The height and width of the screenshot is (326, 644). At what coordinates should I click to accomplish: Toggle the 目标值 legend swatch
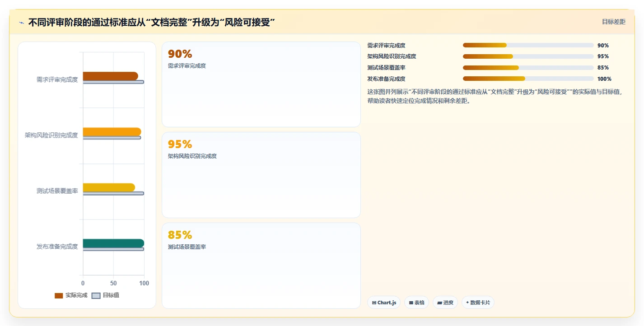pos(96,295)
